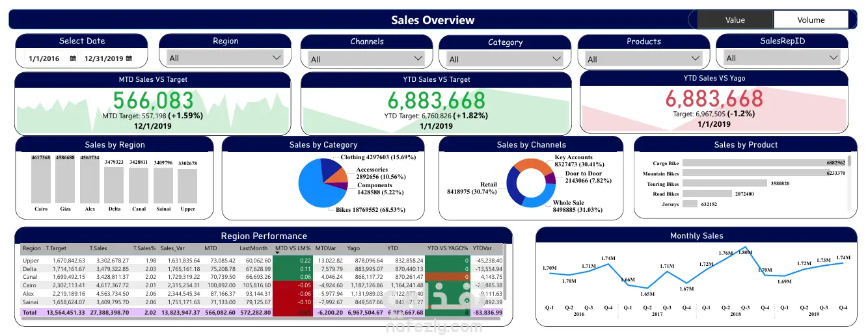Sort table by the Region column header
This screenshot has width=868, height=336.
31,248
